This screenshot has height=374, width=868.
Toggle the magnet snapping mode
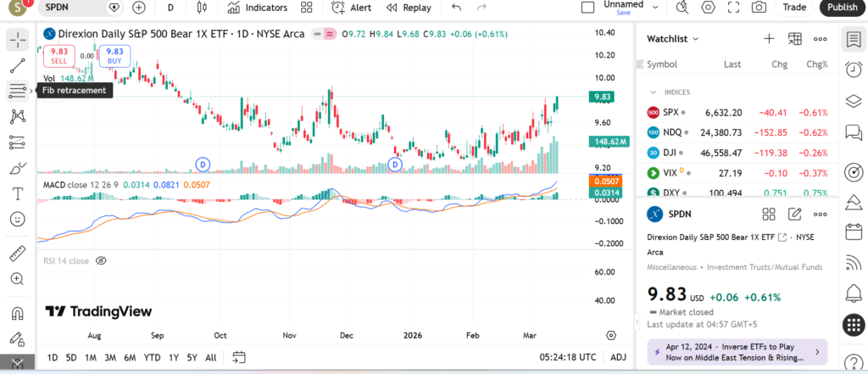point(17,314)
